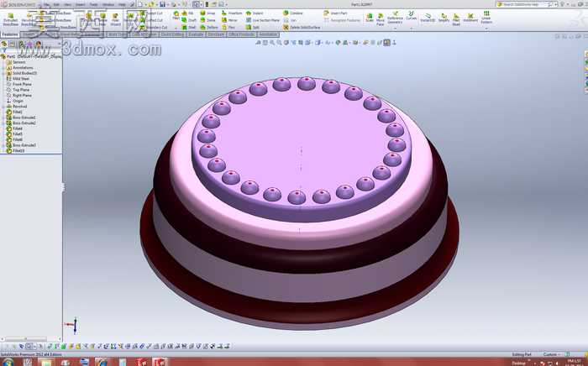Select the Indent tool

click(255, 13)
